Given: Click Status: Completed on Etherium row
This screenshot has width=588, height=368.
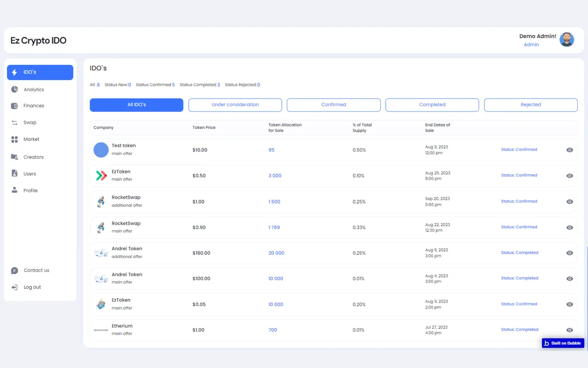Looking at the screenshot, I should 519,330.
